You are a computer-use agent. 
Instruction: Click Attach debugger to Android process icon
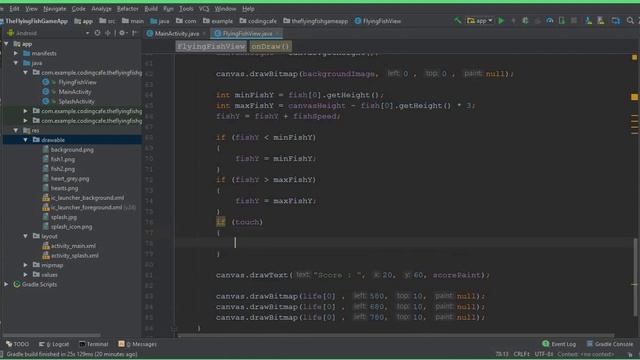click(562, 21)
